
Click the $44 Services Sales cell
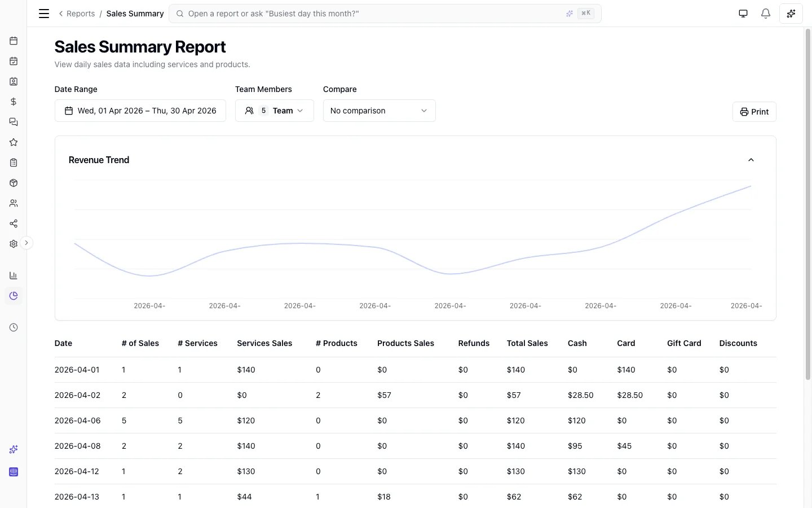pyautogui.click(x=244, y=497)
